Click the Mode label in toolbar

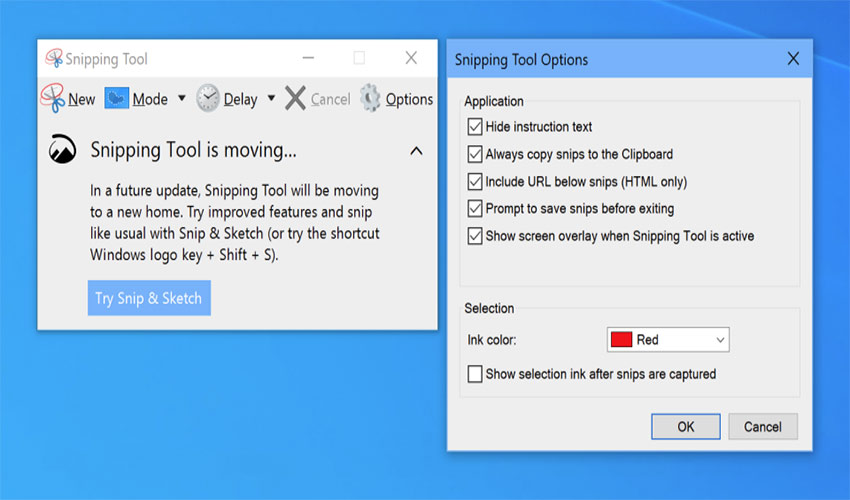pos(150,99)
